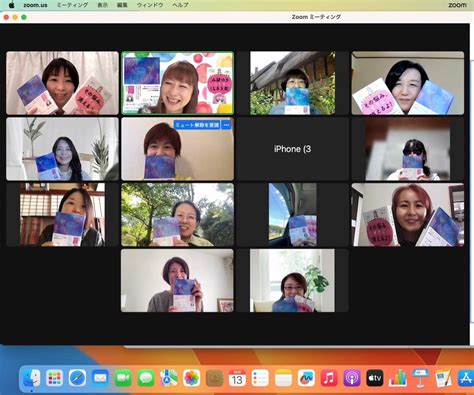Select the active speaker tile with colorful balloon background
Viewport: 474px width, 395px height.
pyautogui.click(x=178, y=83)
